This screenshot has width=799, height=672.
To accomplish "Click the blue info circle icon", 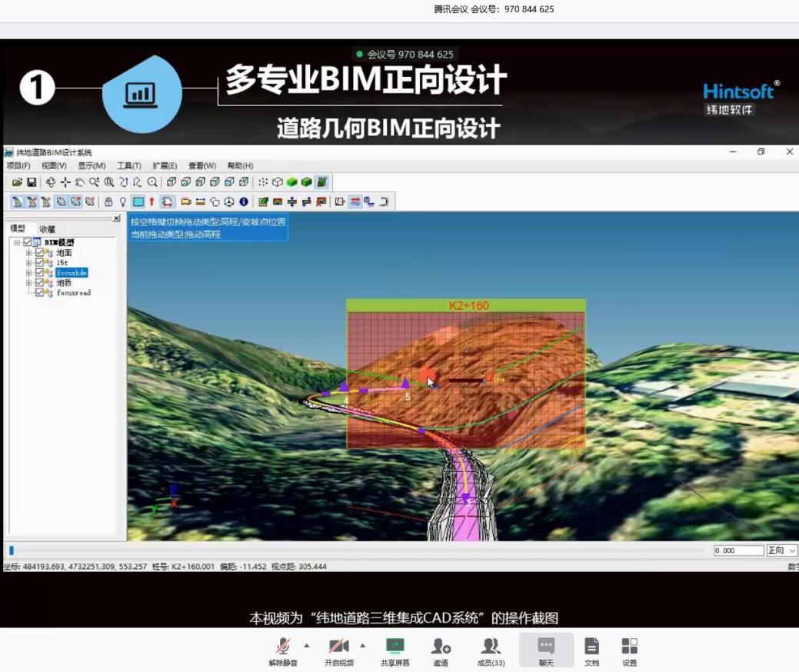I will click(244, 201).
